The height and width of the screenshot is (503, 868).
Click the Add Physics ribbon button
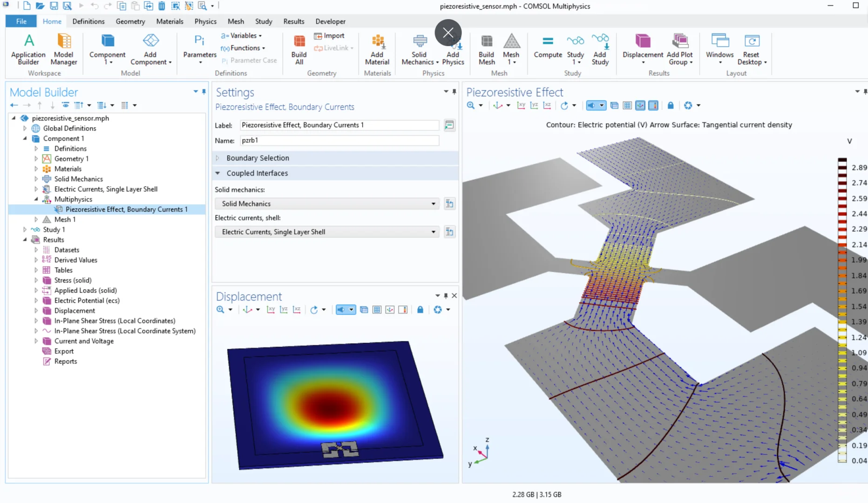pyautogui.click(x=453, y=49)
